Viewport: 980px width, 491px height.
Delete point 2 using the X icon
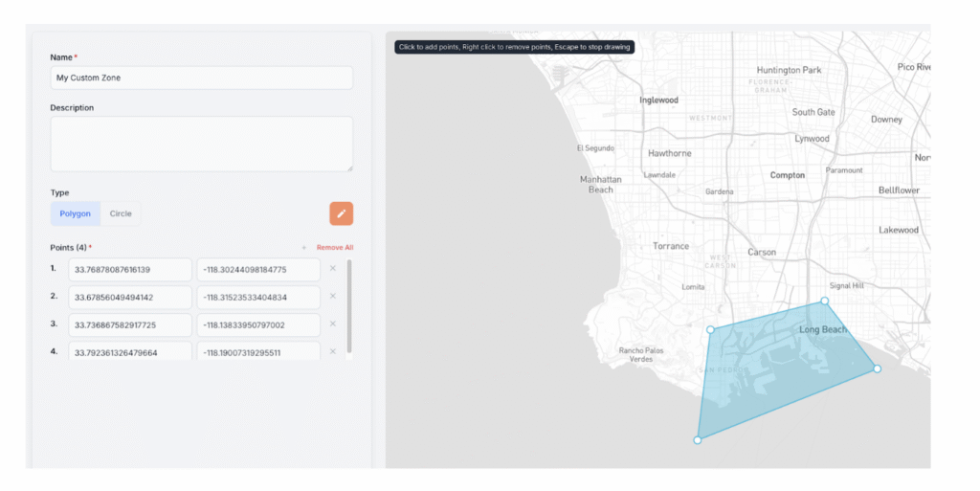coord(333,297)
